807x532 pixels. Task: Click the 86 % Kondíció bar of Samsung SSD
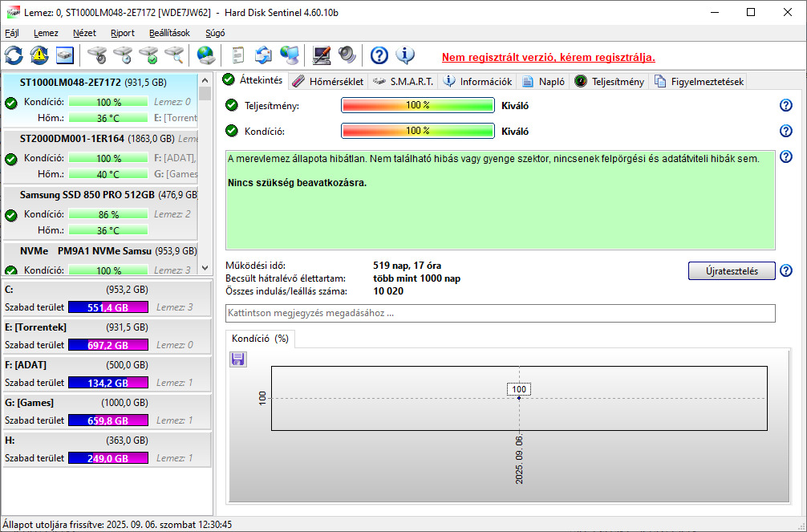pyautogui.click(x=108, y=214)
